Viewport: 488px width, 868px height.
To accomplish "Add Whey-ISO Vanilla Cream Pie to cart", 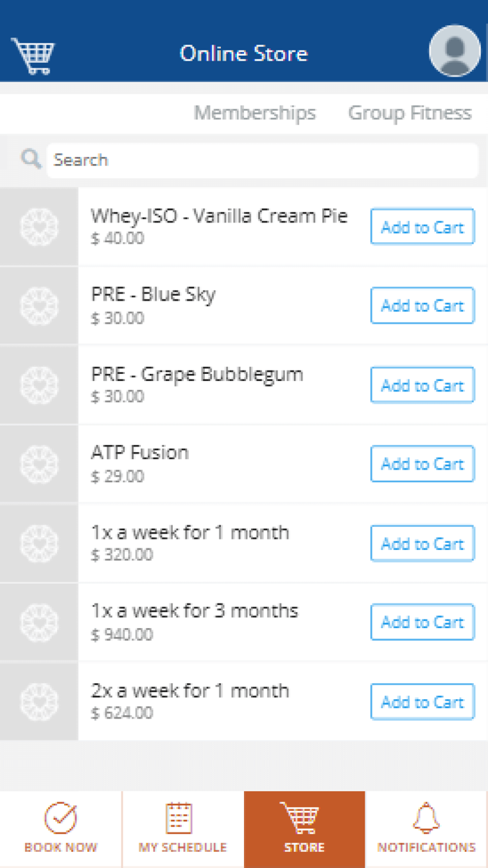I will click(x=422, y=227).
